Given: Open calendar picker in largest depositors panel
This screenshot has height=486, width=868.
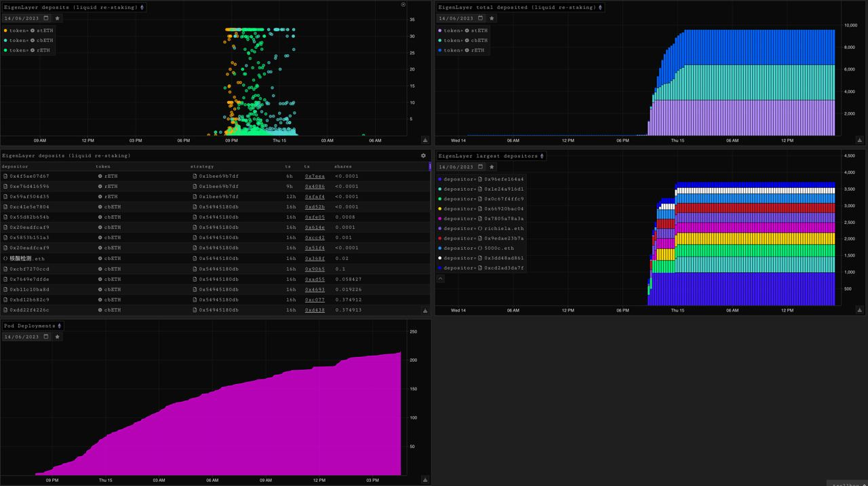Looking at the screenshot, I should pos(481,167).
